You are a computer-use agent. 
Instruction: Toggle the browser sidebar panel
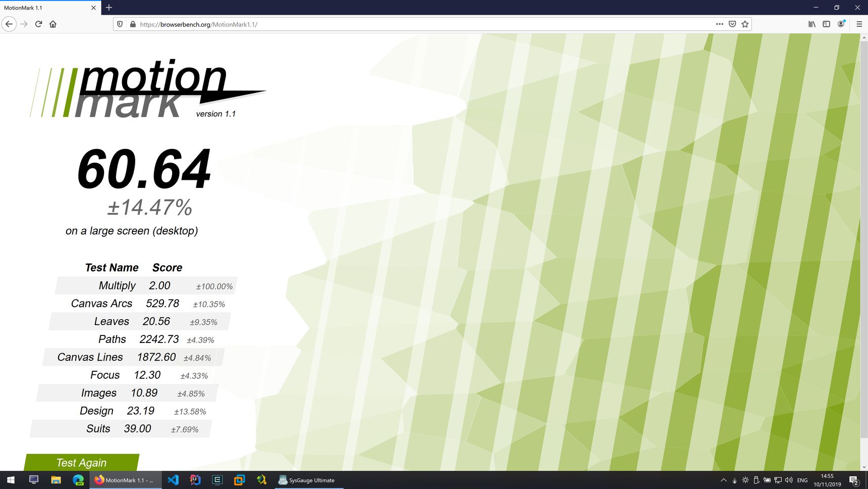(826, 24)
